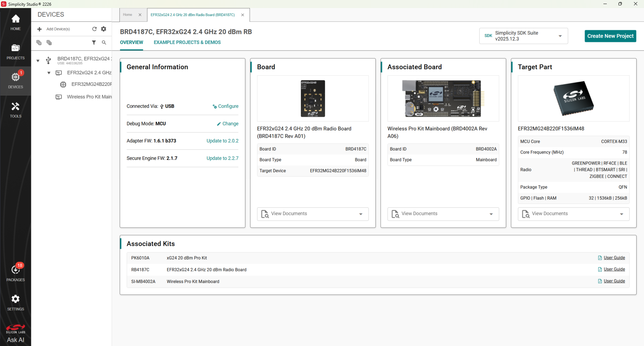The width and height of the screenshot is (644, 346).
Task: Click the Core Frequency value 78
Action: click(x=625, y=152)
